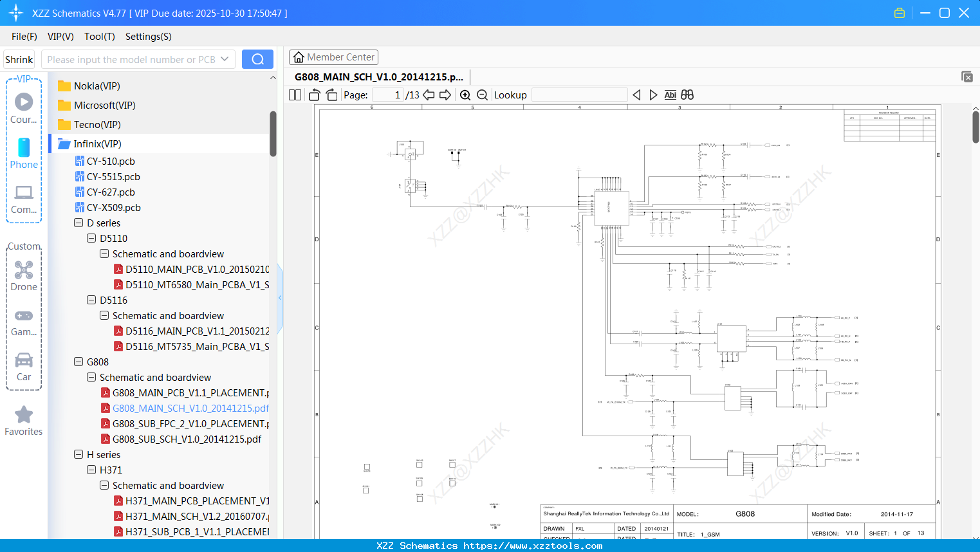Screen dimensions: 980x552
Task: Click the Shrink button
Action: [x=19, y=59]
